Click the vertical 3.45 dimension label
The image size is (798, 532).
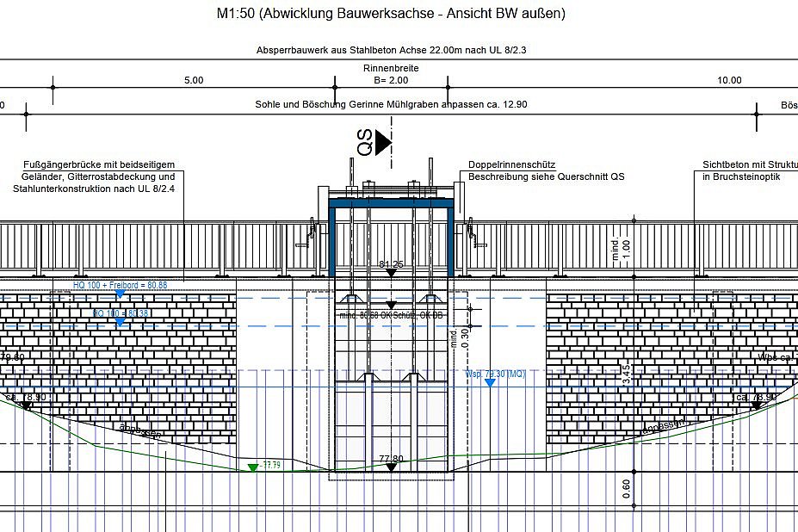click(626, 374)
